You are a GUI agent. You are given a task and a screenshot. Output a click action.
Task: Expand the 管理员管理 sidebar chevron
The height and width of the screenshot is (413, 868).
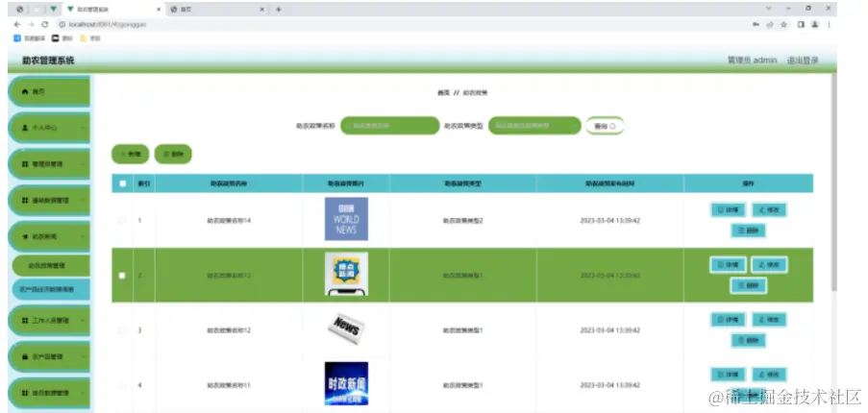(x=83, y=164)
